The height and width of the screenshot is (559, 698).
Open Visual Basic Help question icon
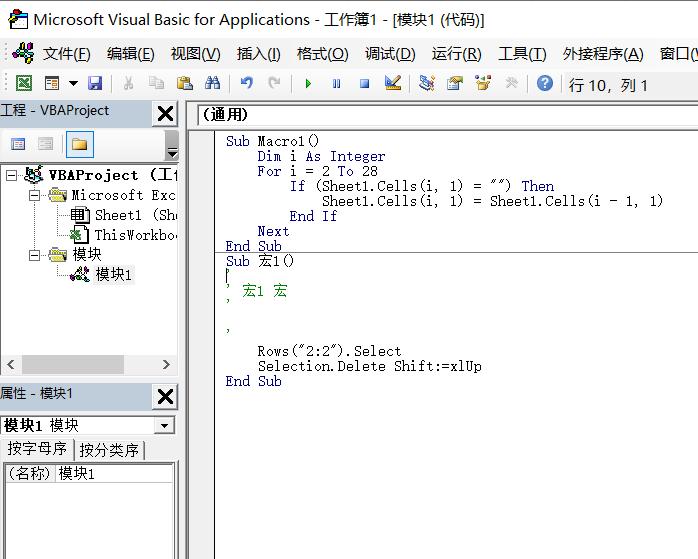tap(545, 83)
